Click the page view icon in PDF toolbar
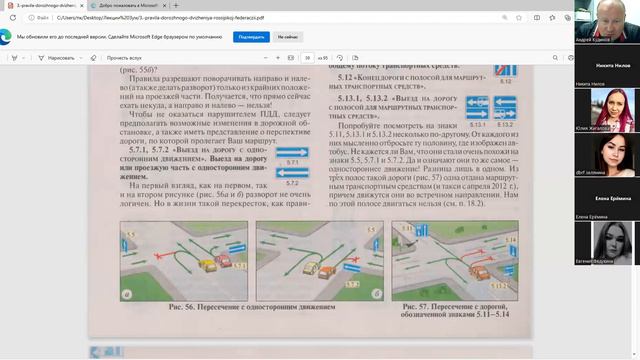 click(355, 58)
